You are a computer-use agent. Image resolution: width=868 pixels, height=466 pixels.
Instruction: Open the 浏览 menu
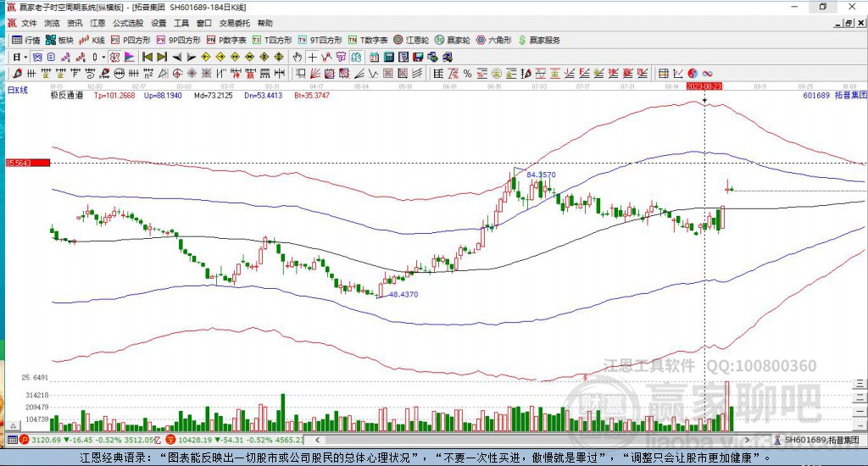coord(52,23)
